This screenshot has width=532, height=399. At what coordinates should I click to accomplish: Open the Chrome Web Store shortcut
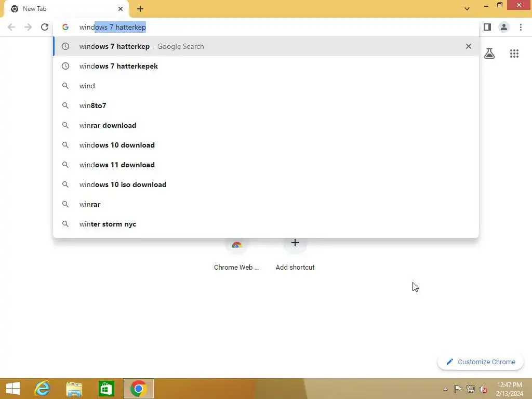pyautogui.click(x=236, y=255)
